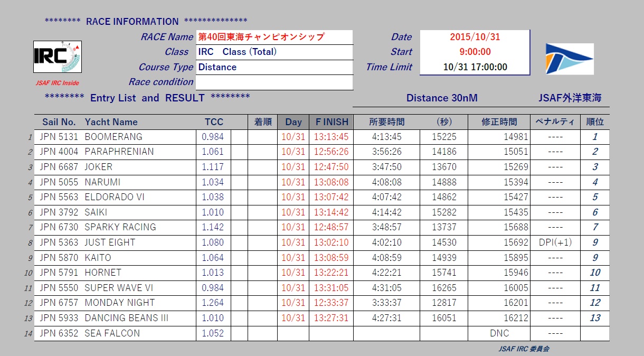Image resolution: width=644 pixels, height=356 pixels.
Task: Click the 順位 column header
Action: click(595, 122)
